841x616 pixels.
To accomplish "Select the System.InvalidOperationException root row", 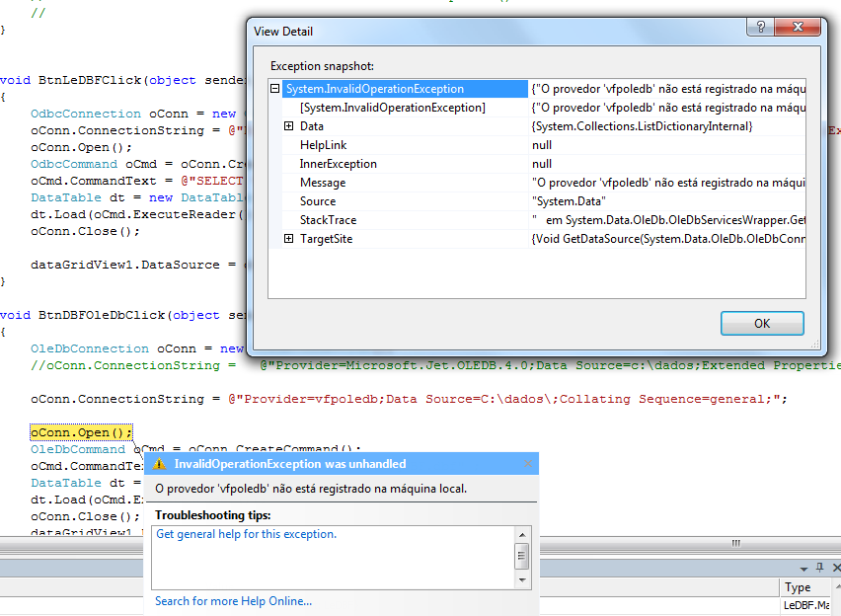I will pyautogui.click(x=537, y=89).
